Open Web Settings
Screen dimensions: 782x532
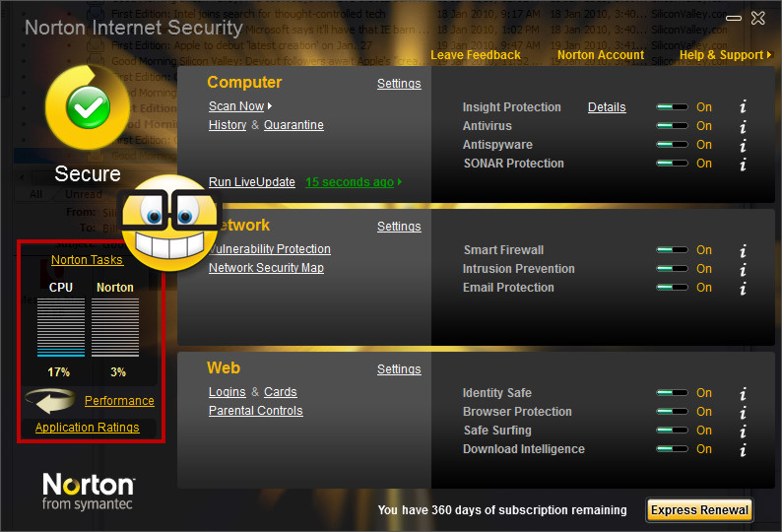[x=399, y=368]
